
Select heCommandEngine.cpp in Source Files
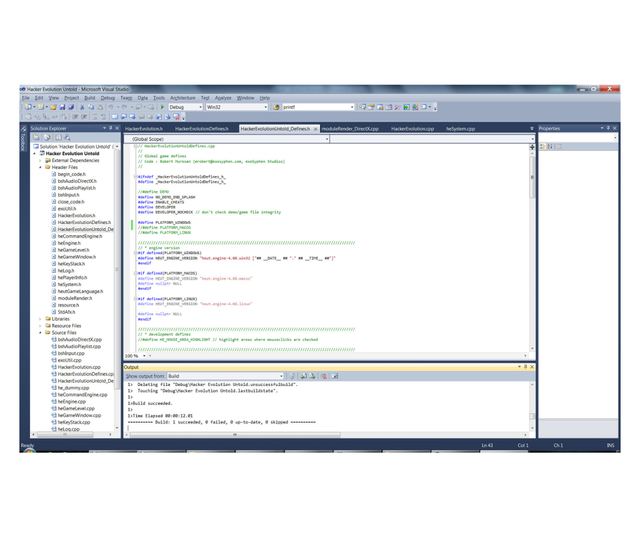(82, 395)
